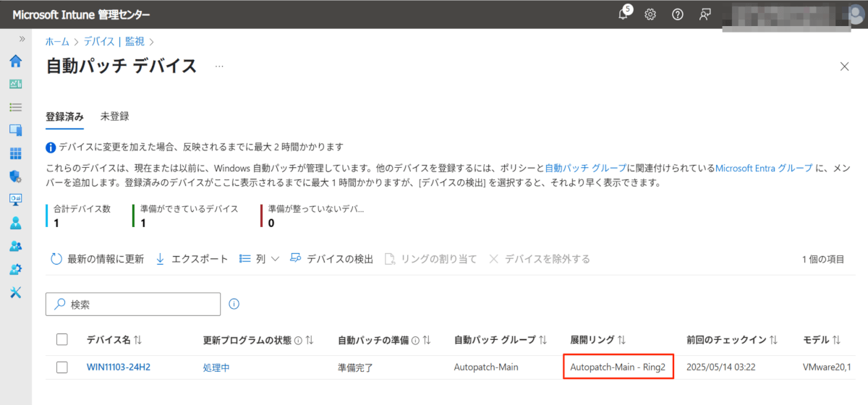The image size is (868, 405).
Task: Expand the sidebar with the double chevron
Action: pyautogui.click(x=22, y=38)
